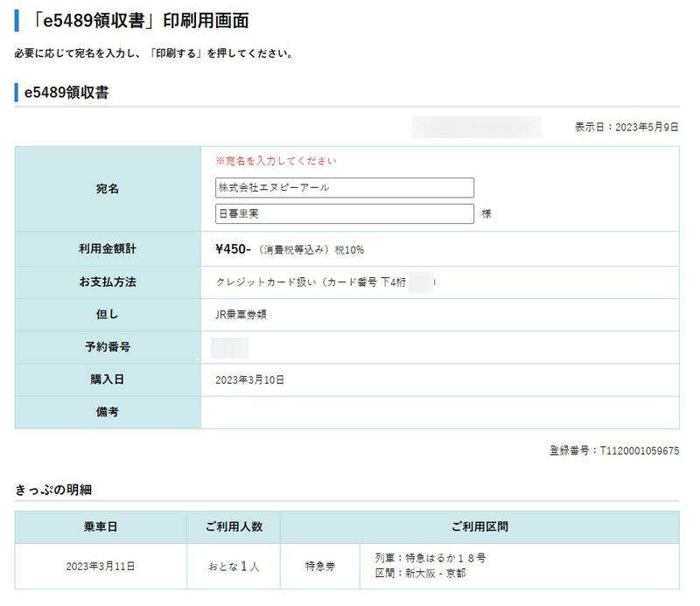Screen dimensions: 700x606
Task: Click the クレジットカード扱い payment text
Action: pos(311,282)
